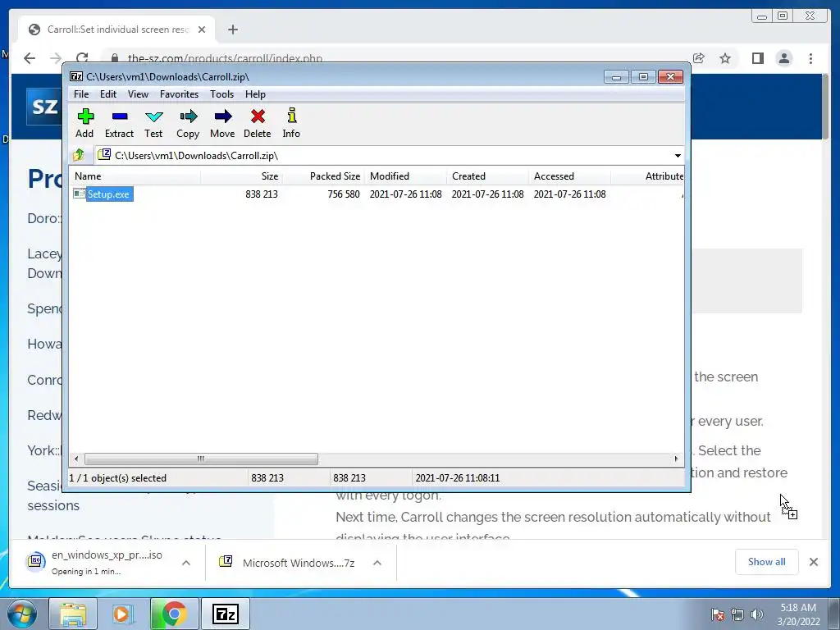Screen dimensions: 840x630
Task: Open Chrome share page icon
Action: tap(698, 58)
